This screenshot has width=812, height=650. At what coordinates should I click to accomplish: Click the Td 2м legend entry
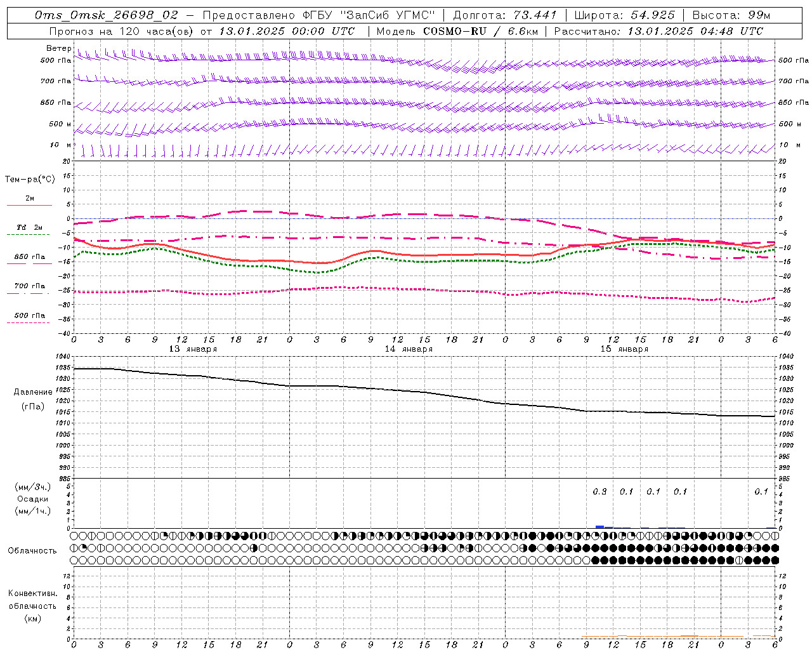coord(29,227)
